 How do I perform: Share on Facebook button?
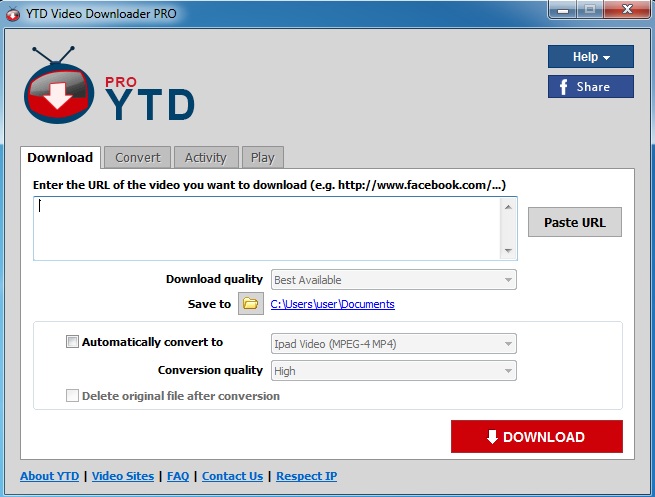click(591, 86)
